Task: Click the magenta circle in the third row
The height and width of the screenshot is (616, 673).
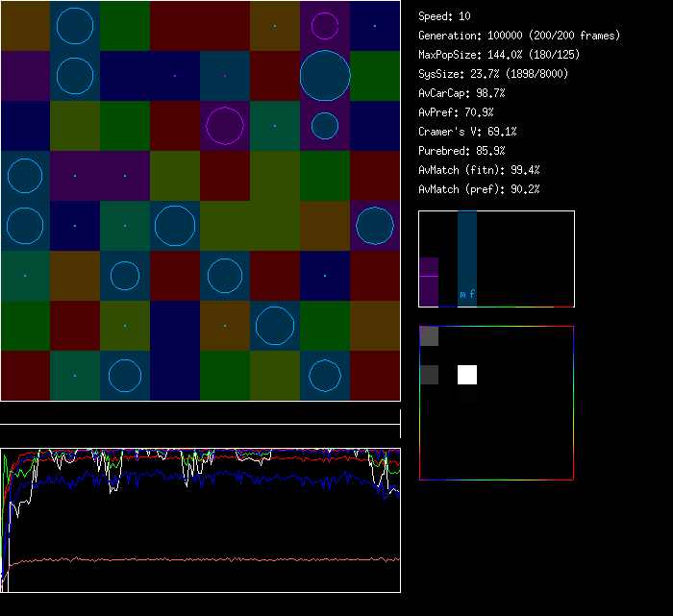Action: tap(225, 126)
